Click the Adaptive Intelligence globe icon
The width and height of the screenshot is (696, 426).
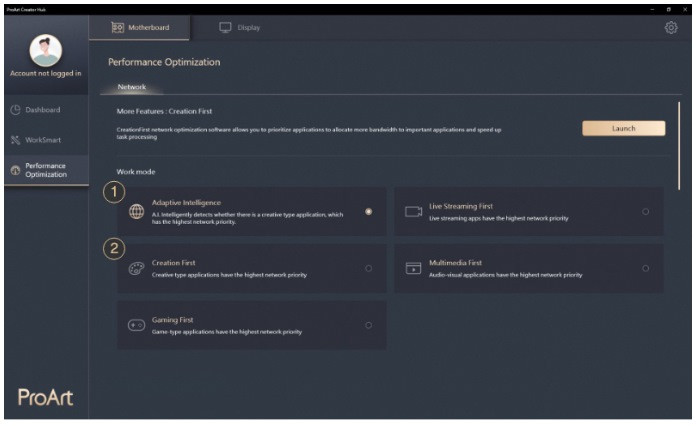click(136, 211)
